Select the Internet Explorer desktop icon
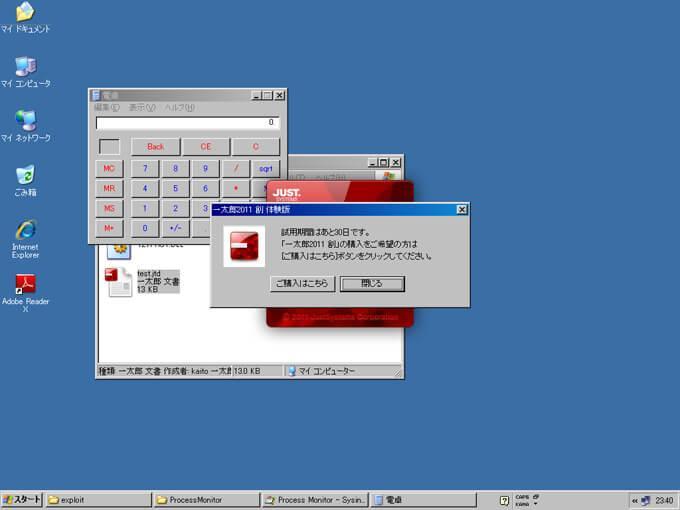Screen dimensions: 680x510 pos(25,230)
